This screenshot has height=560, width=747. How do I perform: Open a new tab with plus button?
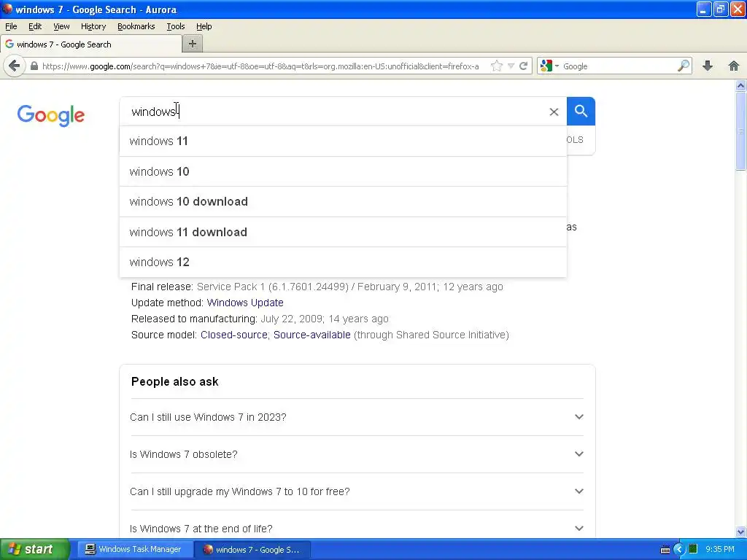pyautogui.click(x=193, y=44)
